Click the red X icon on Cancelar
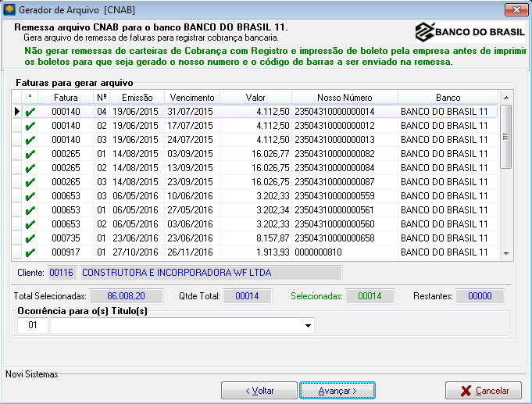This screenshot has height=404, width=532. click(x=466, y=391)
